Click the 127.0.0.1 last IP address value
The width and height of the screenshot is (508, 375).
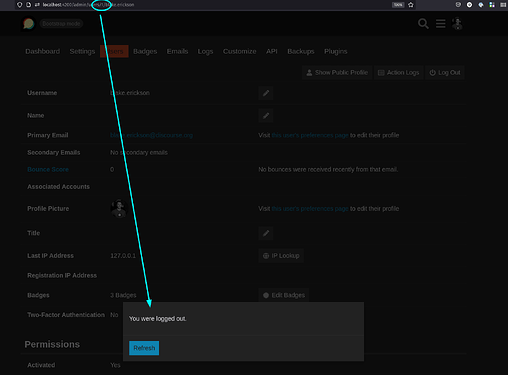click(x=123, y=256)
